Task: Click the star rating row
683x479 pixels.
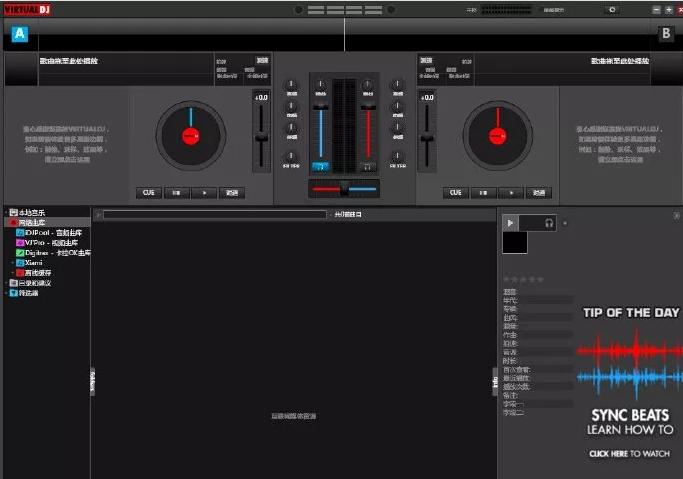Action: [524, 280]
